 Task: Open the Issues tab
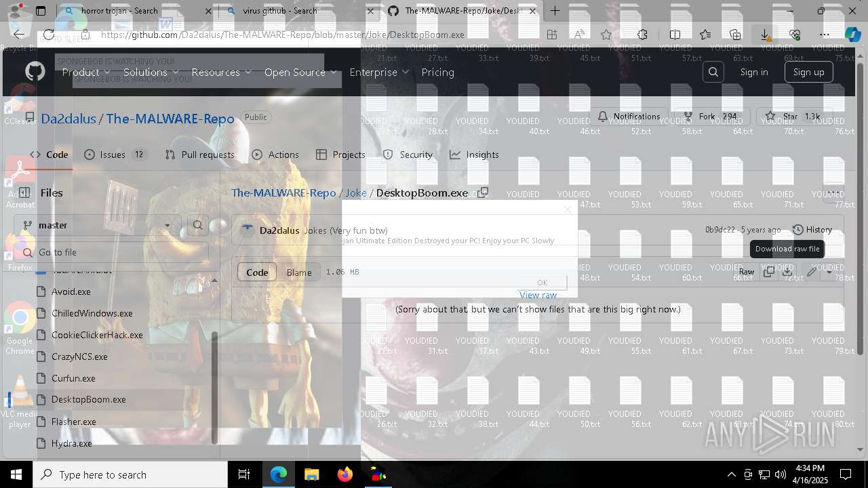point(115,155)
